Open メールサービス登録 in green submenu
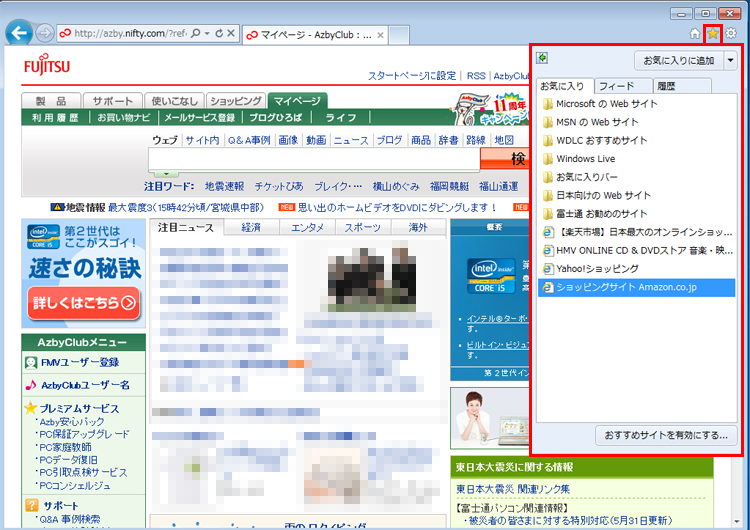Image resolution: width=750 pixels, height=530 pixels. 200,118
